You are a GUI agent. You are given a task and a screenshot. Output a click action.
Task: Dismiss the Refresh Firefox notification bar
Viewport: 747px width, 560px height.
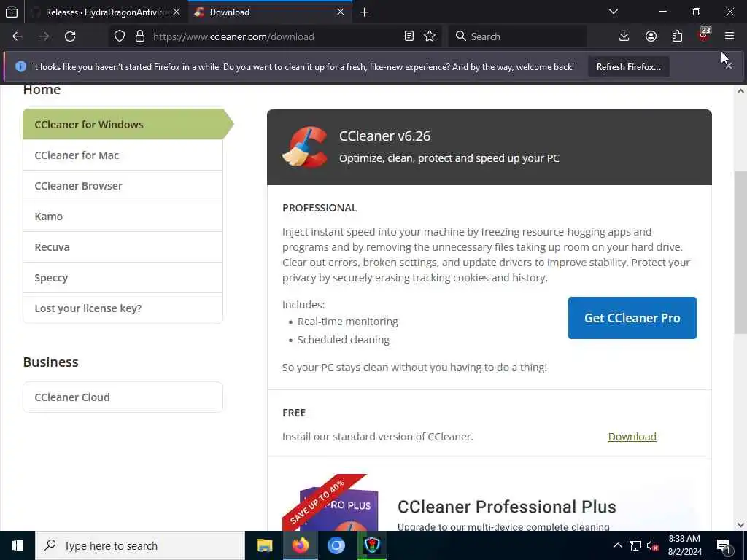pos(729,66)
